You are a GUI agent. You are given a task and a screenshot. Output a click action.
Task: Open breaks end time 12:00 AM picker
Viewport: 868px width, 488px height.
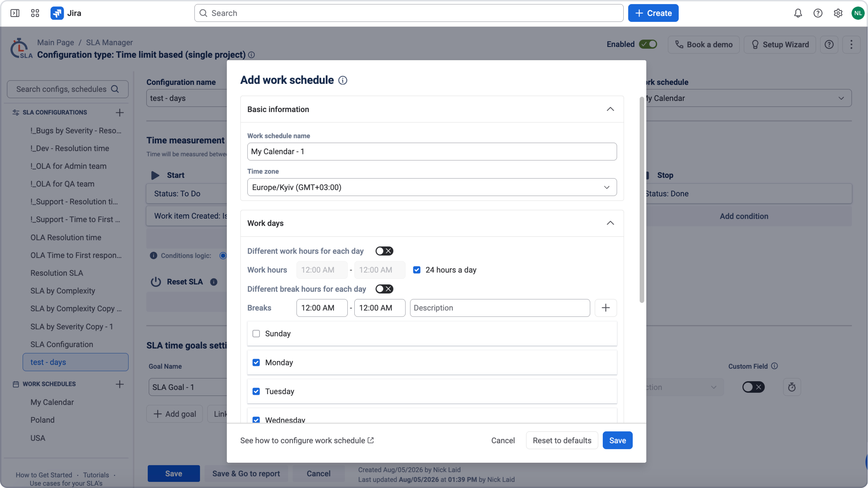380,308
